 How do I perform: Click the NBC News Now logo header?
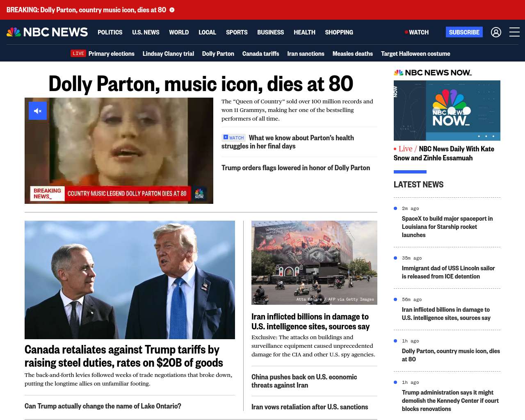[433, 73]
